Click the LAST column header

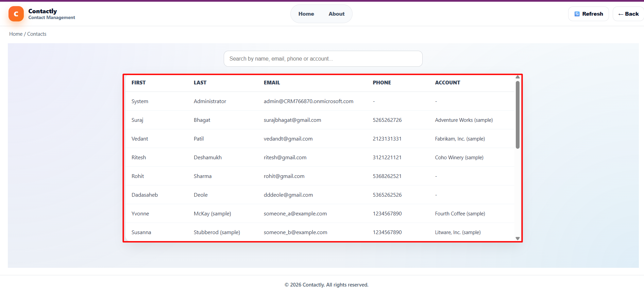[x=200, y=83]
